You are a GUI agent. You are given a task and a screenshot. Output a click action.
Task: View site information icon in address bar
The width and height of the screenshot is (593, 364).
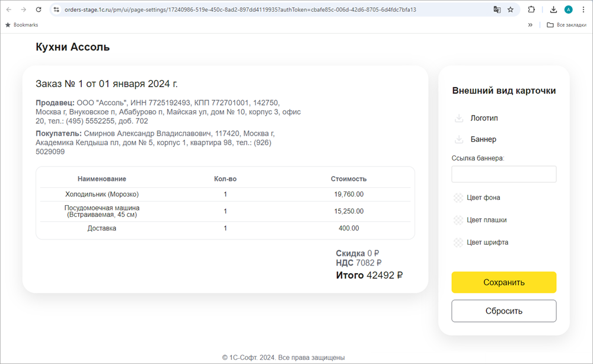click(56, 9)
